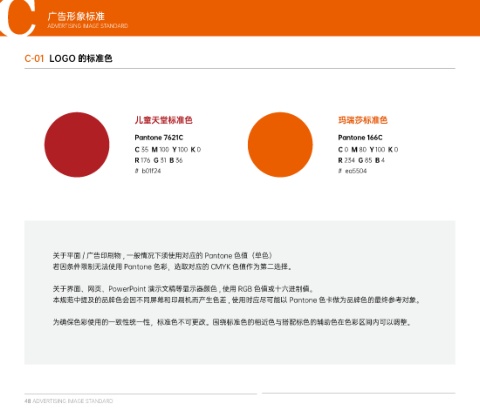
Task: Click the R234 G85 B4 values line
Action: (361, 160)
